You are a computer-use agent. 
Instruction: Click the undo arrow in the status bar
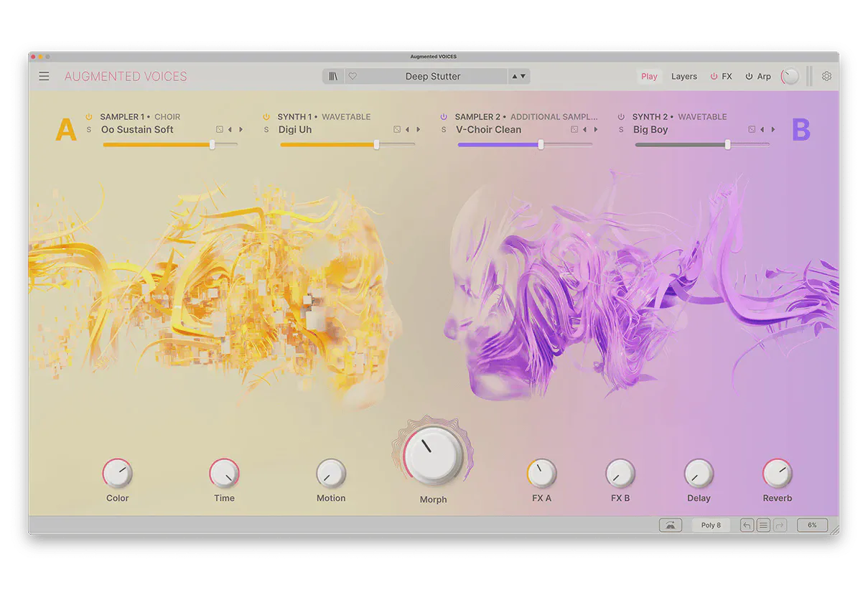747,525
